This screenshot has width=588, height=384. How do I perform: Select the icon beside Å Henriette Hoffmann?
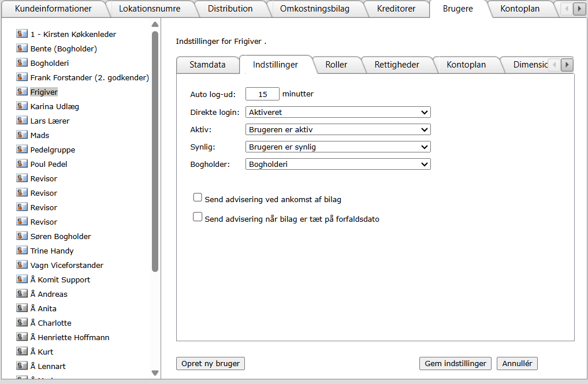(x=22, y=337)
